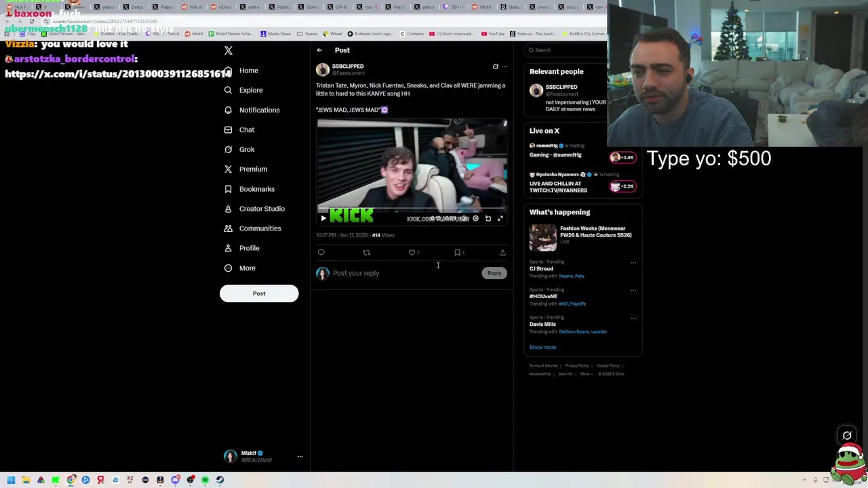The image size is (868, 488).
Task: Click the Reply button
Action: [494, 273]
